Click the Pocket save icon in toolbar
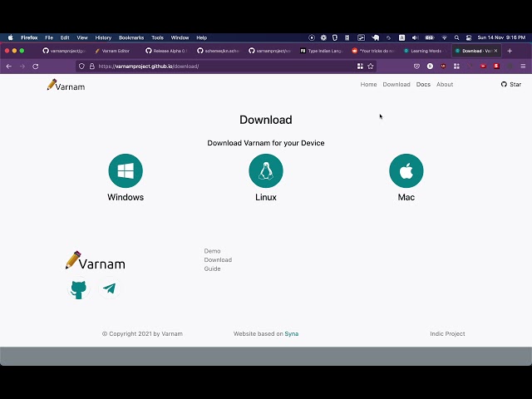The width and height of the screenshot is (532, 399). click(416, 66)
